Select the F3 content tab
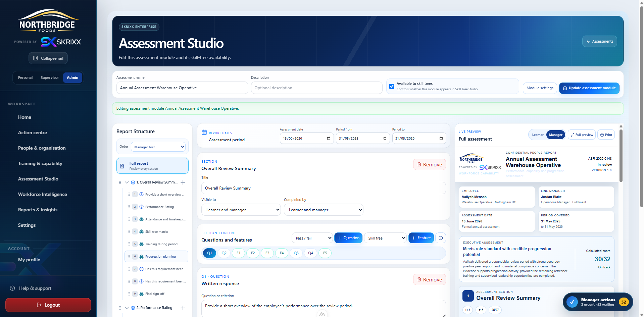 point(267,253)
